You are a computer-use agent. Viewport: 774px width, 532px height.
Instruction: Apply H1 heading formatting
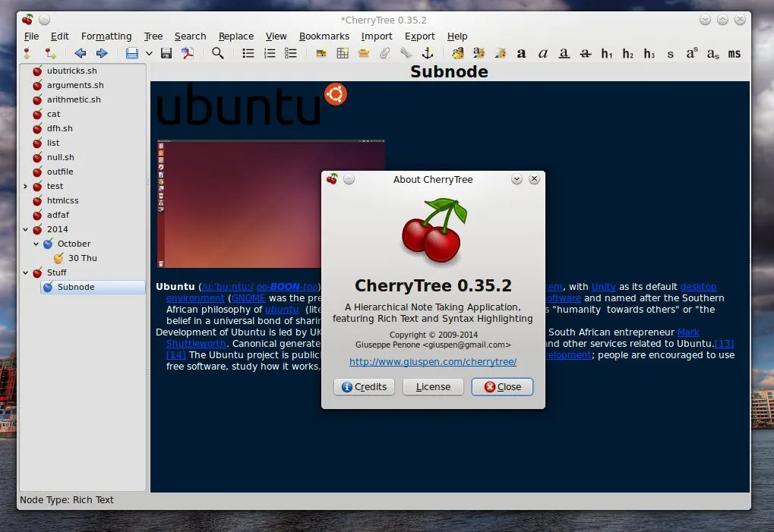pyautogui.click(x=605, y=53)
